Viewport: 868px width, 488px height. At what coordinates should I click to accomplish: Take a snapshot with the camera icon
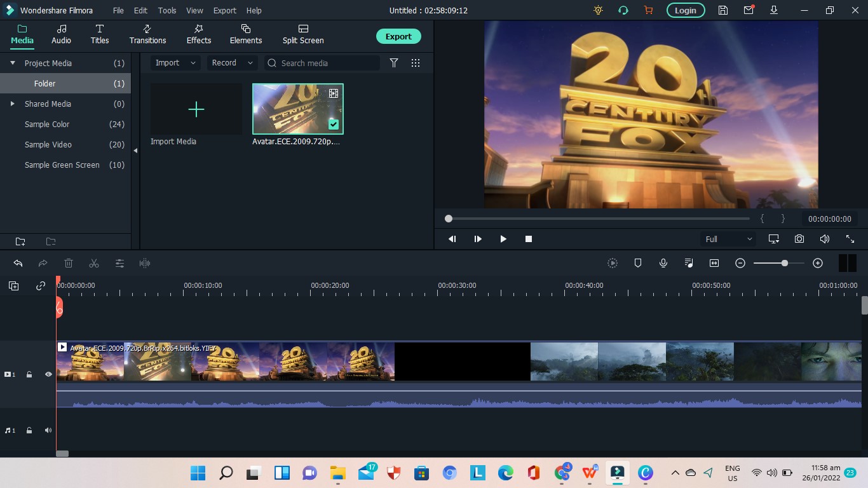click(x=799, y=239)
